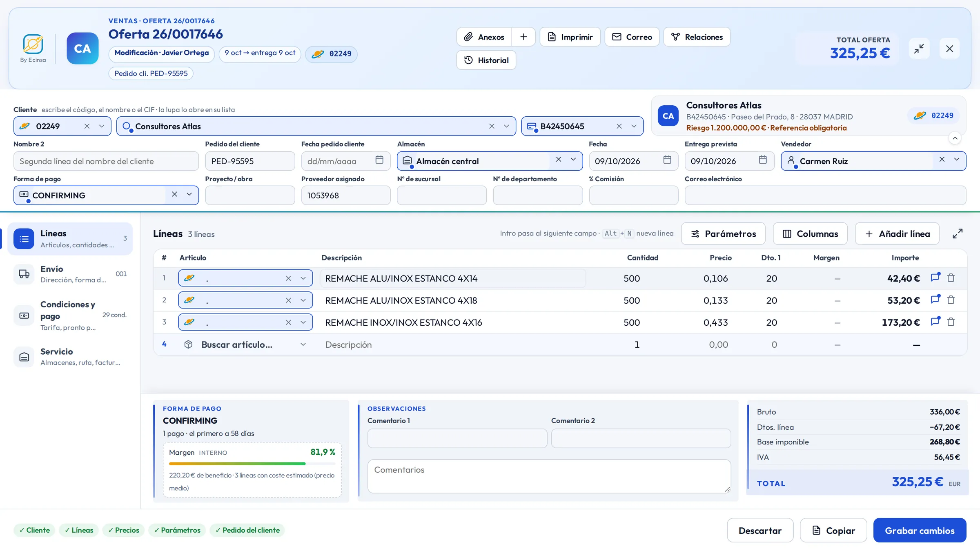Open calendar picker for Fecha field
The height and width of the screenshot is (551, 980).
[x=667, y=160]
